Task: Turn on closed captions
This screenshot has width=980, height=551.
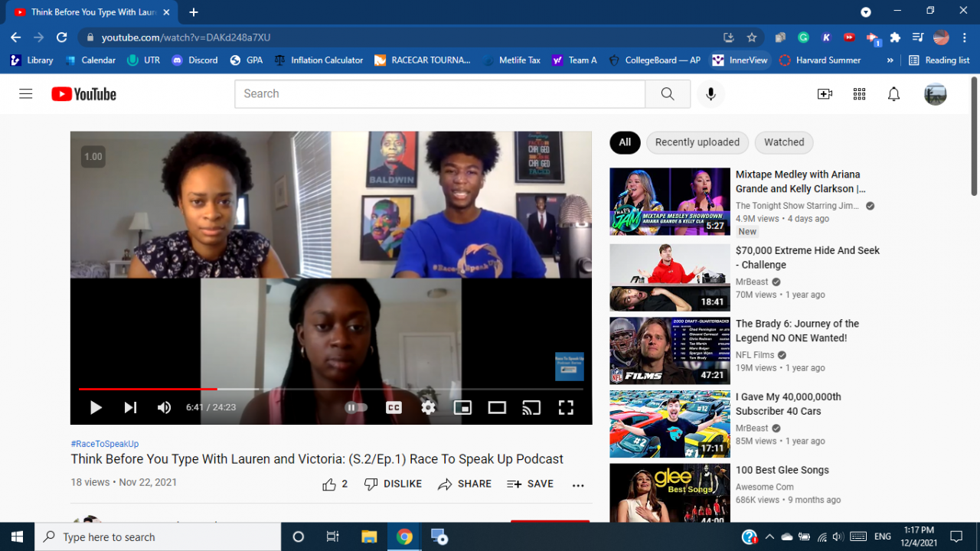Action: coord(394,408)
